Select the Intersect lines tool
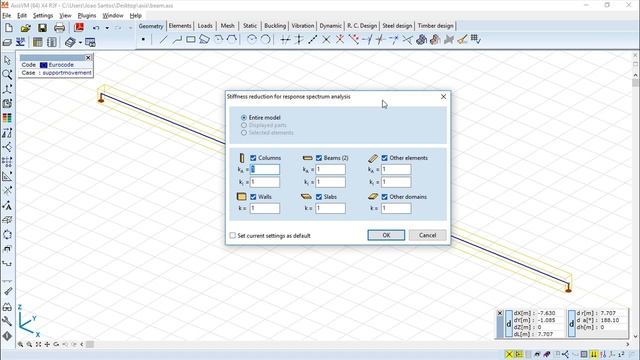 tap(326, 40)
